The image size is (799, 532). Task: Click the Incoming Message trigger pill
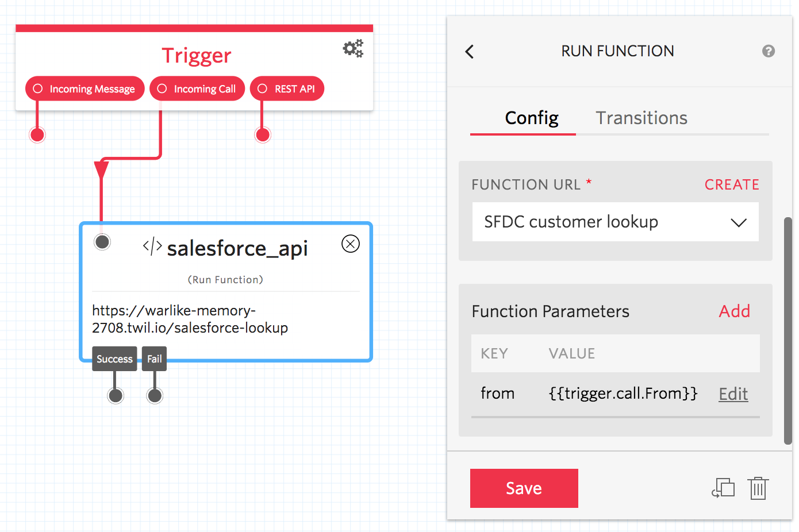85,88
